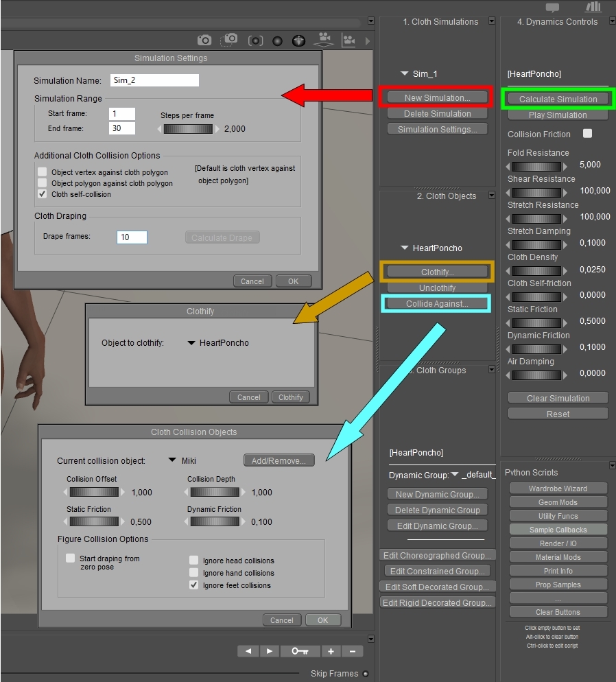Click Fold Resistance left decrement arrow
This screenshot has height=682, width=616.
pos(508,167)
